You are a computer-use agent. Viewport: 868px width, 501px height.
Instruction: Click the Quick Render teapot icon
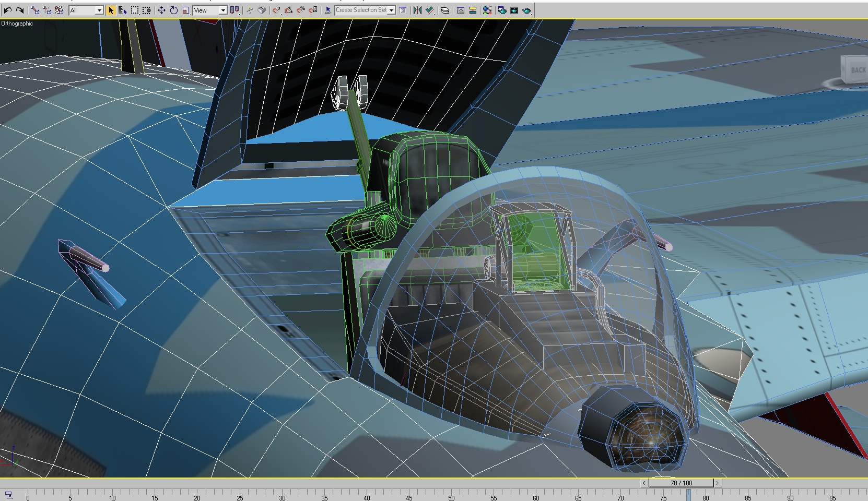(x=526, y=10)
